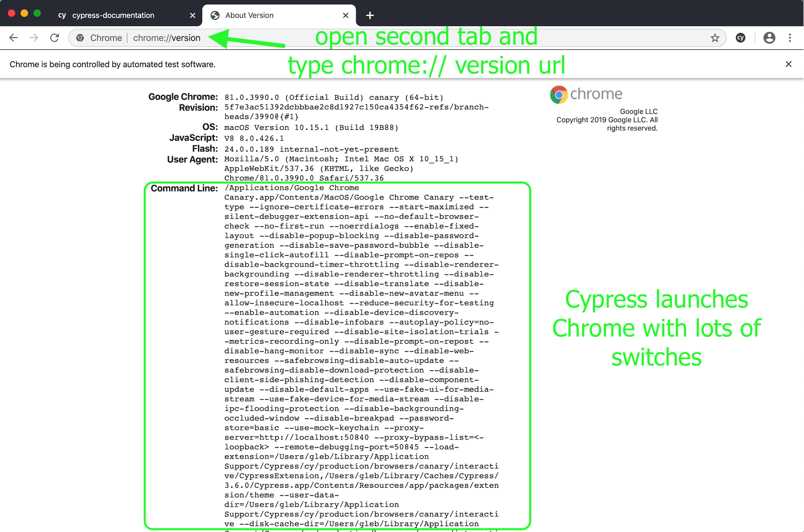The height and width of the screenshot is (532, 804).
Task: Click the forward navigation arrow
Action: (34, 37)
